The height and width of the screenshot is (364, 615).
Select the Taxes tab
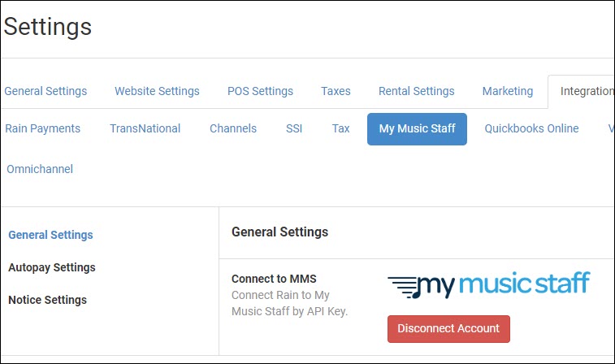coord(336,91)
